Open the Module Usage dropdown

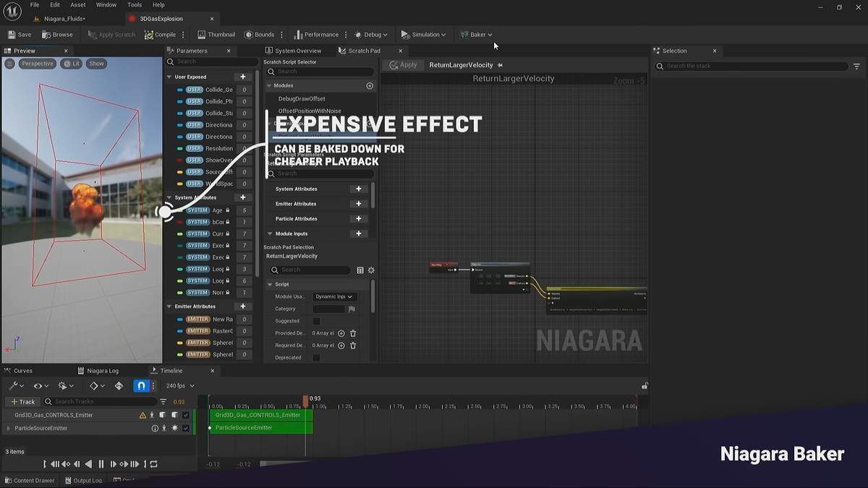(x=335, y=296)
